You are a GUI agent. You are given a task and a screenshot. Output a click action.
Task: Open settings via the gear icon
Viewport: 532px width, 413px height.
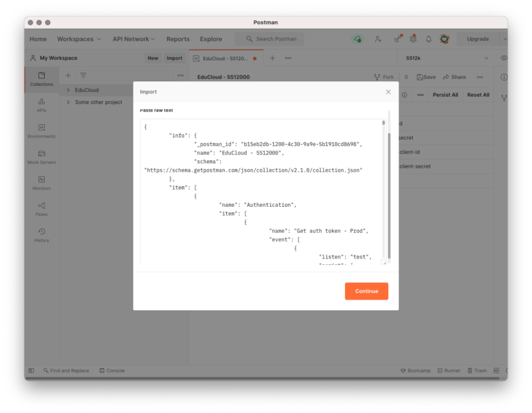click(x=413, y=39)
